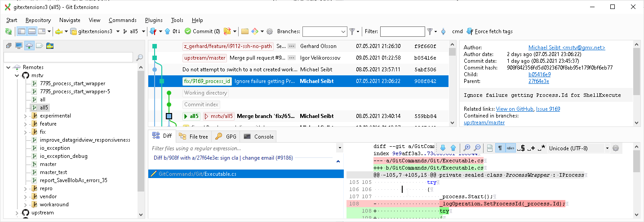This screenshot has height=222, width=644.
Task: Toggle the left panel layout button
Action: click(x=22, y=31)
